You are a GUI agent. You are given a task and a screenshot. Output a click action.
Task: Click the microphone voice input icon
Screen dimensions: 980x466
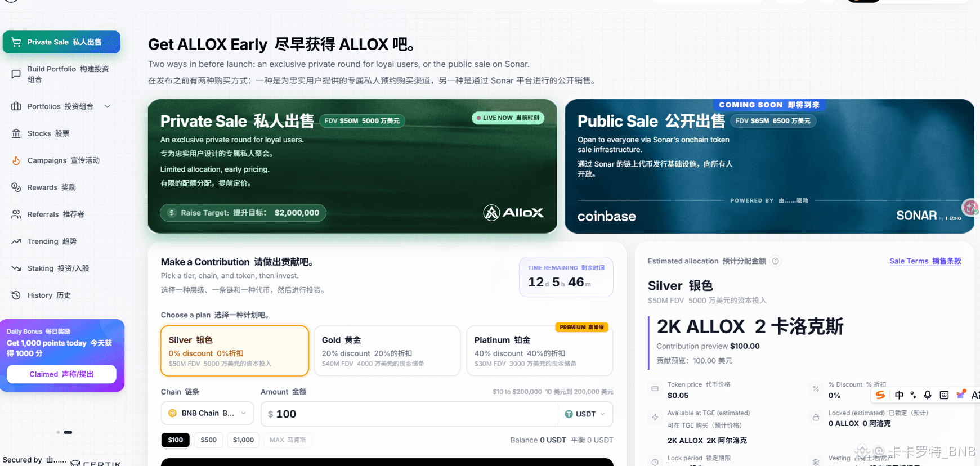click(928, 395)
